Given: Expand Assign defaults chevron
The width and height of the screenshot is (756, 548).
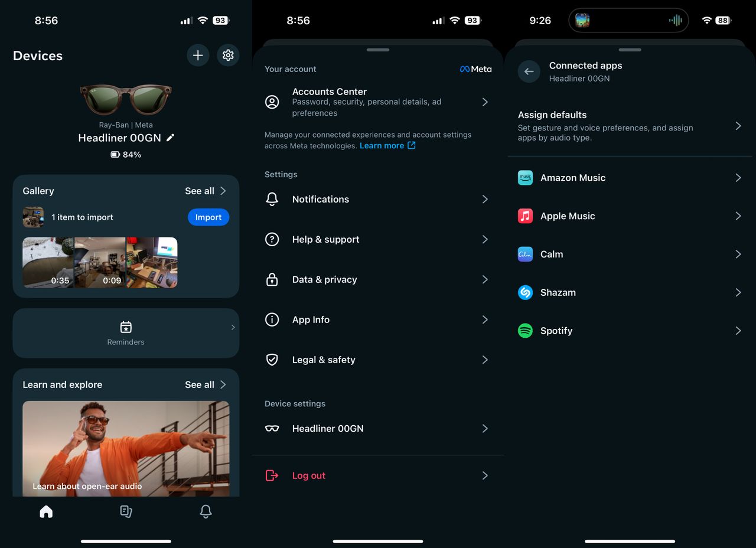Looking at the screenshot, I should click(x=738, y=126).
